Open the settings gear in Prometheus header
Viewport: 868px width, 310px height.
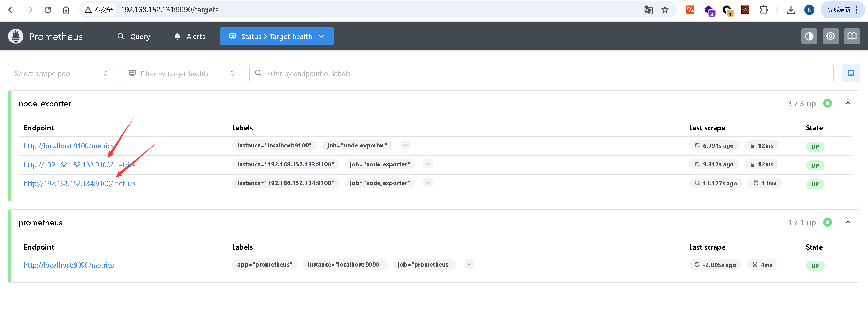point(830,36)
